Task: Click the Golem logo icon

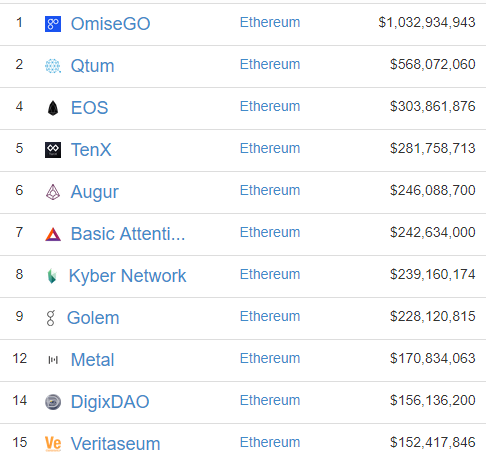Action: (x=51, y=318)
